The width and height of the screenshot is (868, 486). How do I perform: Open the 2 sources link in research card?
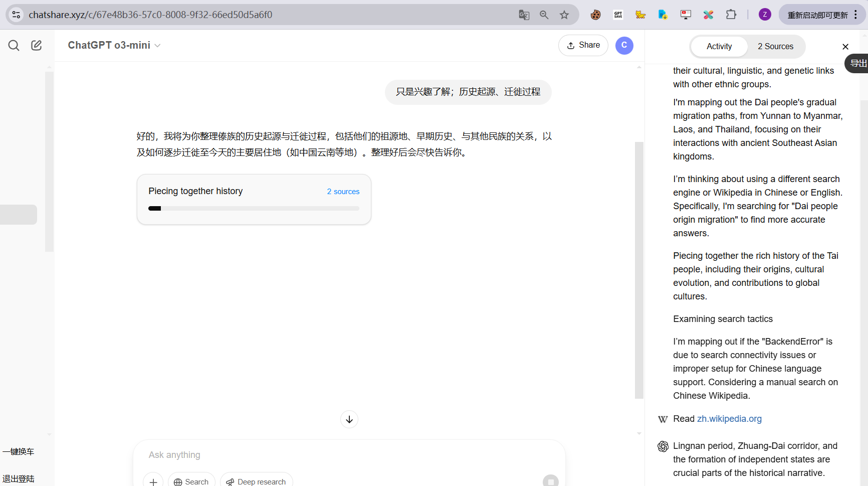[x=343, y=192]
